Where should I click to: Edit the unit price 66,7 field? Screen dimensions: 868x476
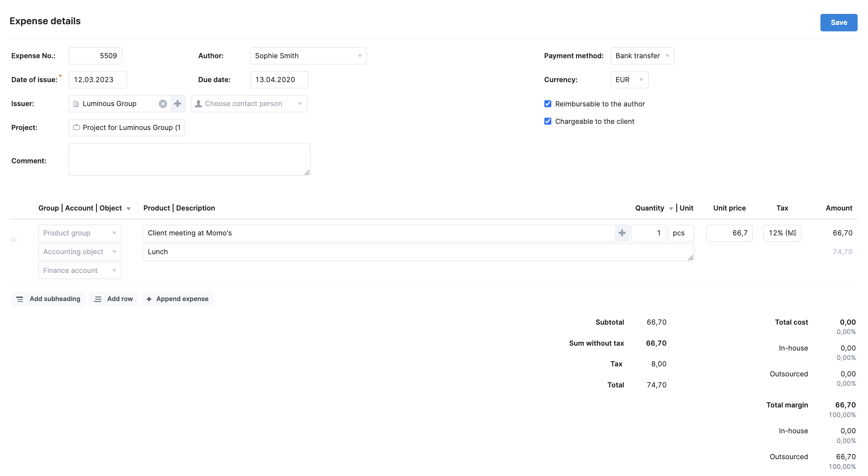pos(729,233)
